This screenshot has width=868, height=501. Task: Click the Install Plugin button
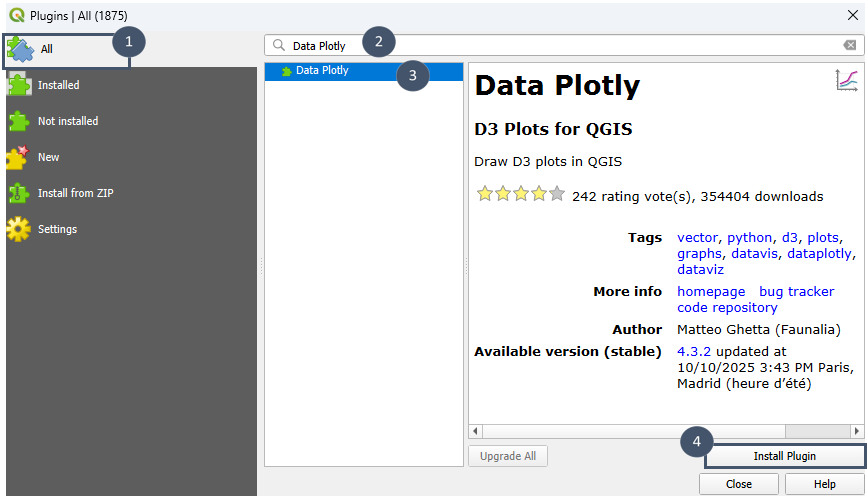784,456
